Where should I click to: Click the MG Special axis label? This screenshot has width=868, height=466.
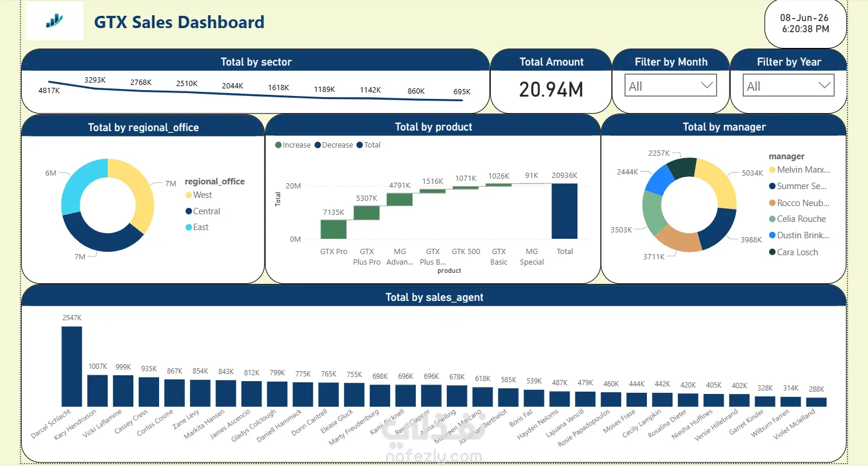coord(532,257)
